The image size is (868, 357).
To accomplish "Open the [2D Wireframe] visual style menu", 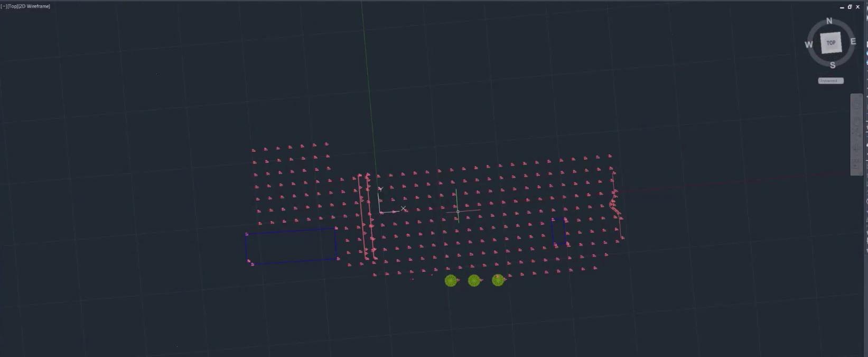I will pos(34,6).
